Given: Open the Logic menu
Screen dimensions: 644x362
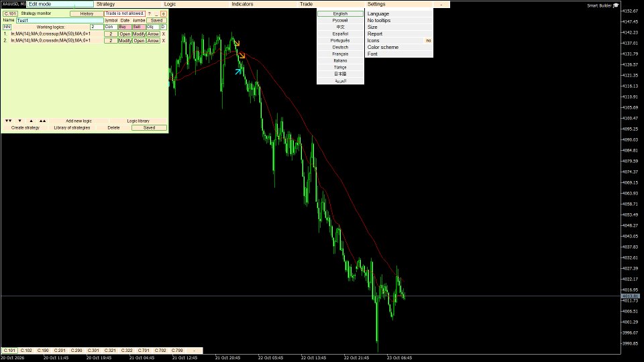Looking at the screenshot, I should [x=197, y=4].
